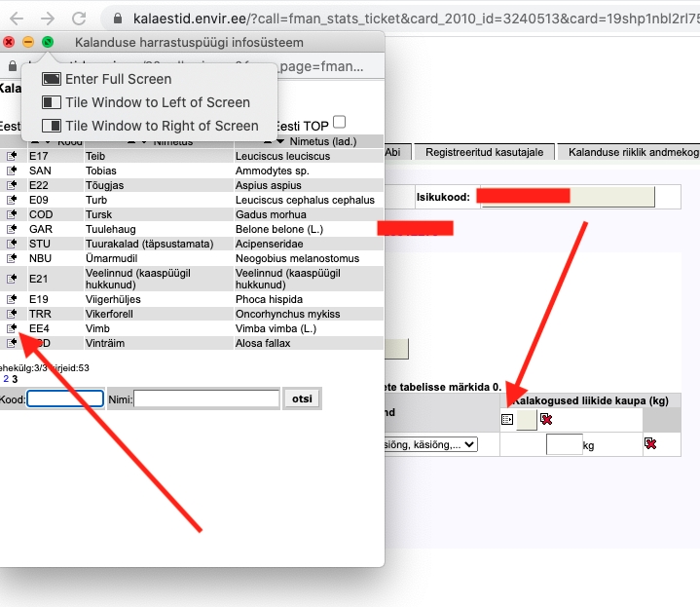The height and width of the screenshot is (607, 700).
Task: Open the fishing gear dropdown (käsiõng)
Action: [x=430, y=445]
